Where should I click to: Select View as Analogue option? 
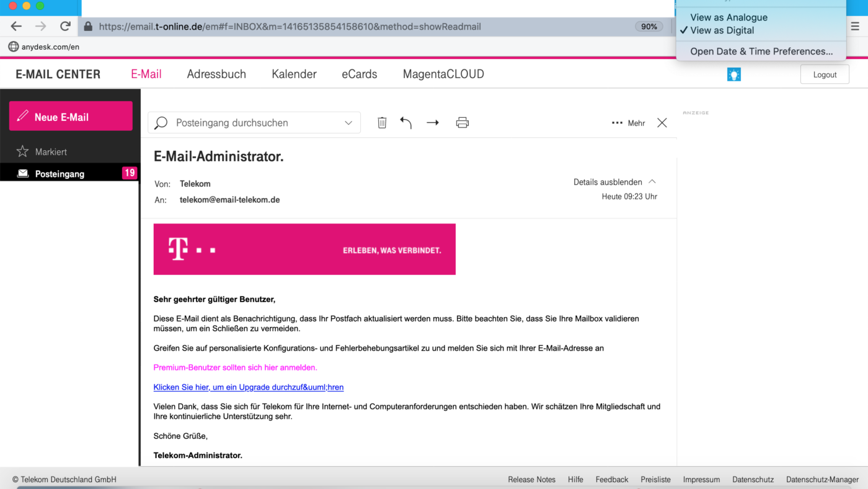728,17
